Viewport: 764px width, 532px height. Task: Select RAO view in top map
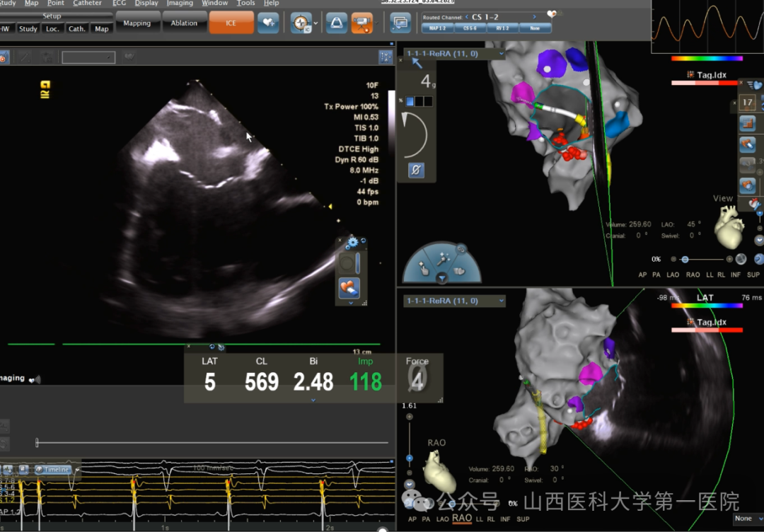pos(693,274)
